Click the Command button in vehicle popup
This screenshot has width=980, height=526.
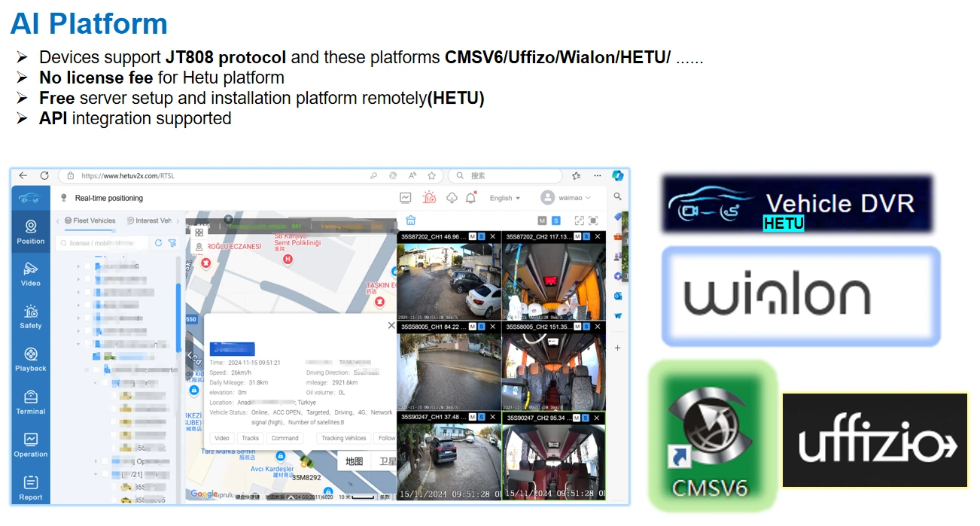[x=285, y=438]
